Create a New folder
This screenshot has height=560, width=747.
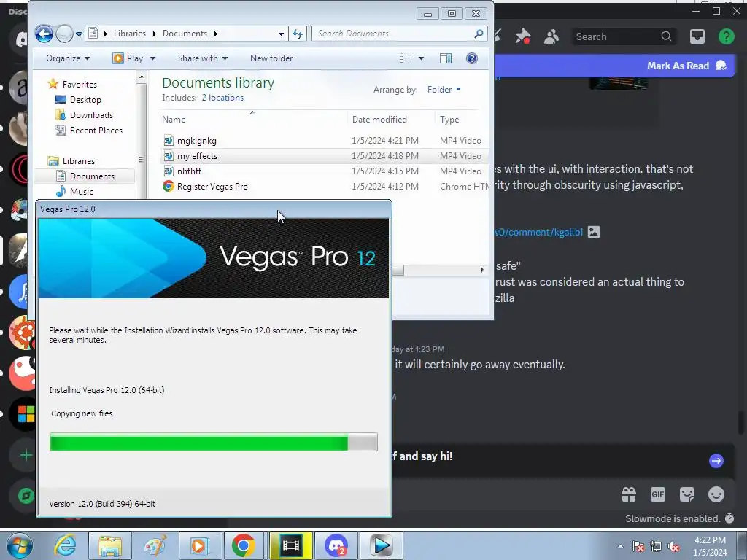271,58
